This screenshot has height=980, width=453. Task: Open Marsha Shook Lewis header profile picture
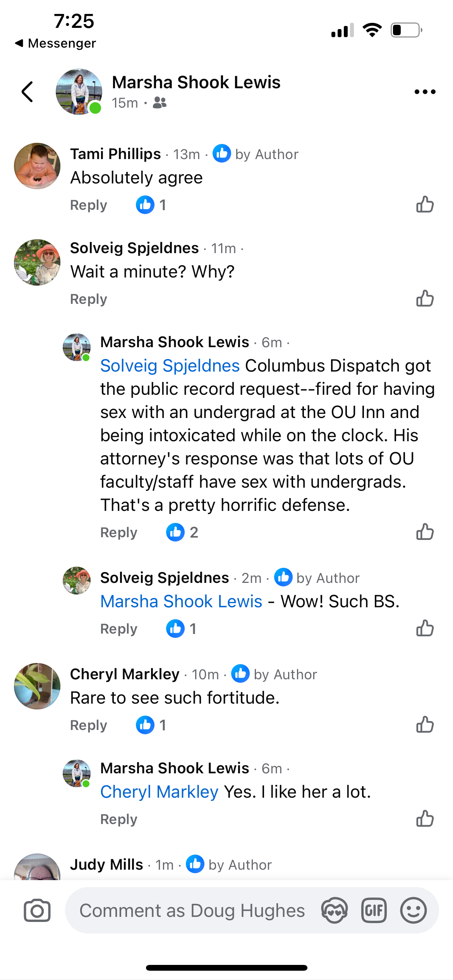coord(79,92)
